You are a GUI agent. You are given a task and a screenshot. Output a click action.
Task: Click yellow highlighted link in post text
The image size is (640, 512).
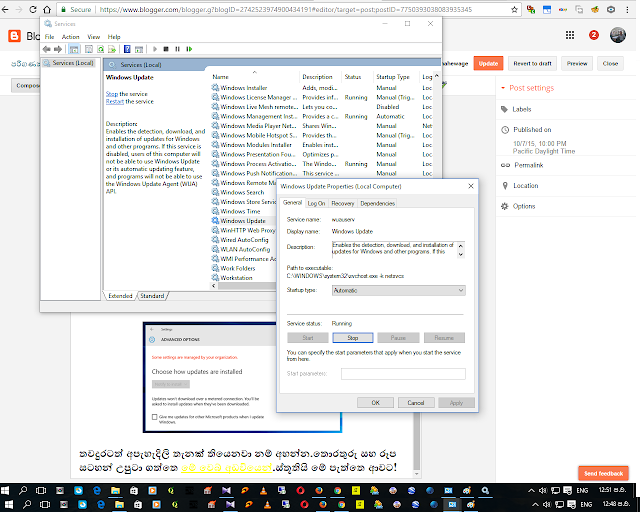[x=227, y=467]
